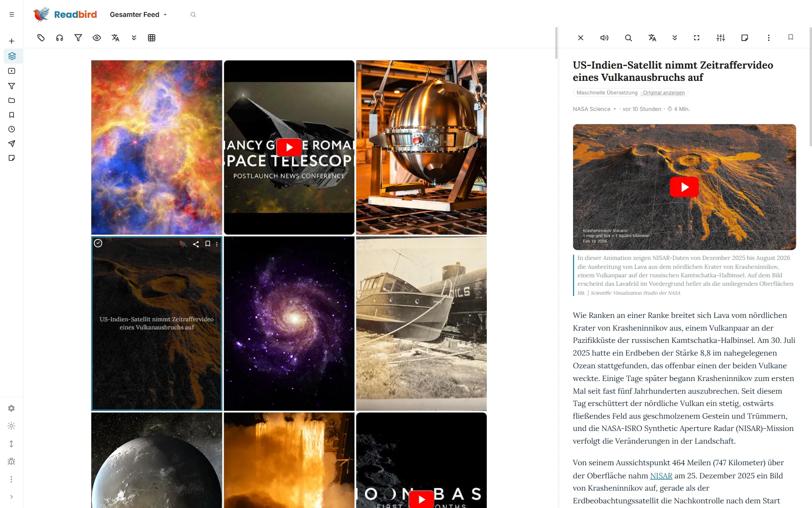
Task: Open the purple spiral galaxy thumbnail
Action: [289, 323]
